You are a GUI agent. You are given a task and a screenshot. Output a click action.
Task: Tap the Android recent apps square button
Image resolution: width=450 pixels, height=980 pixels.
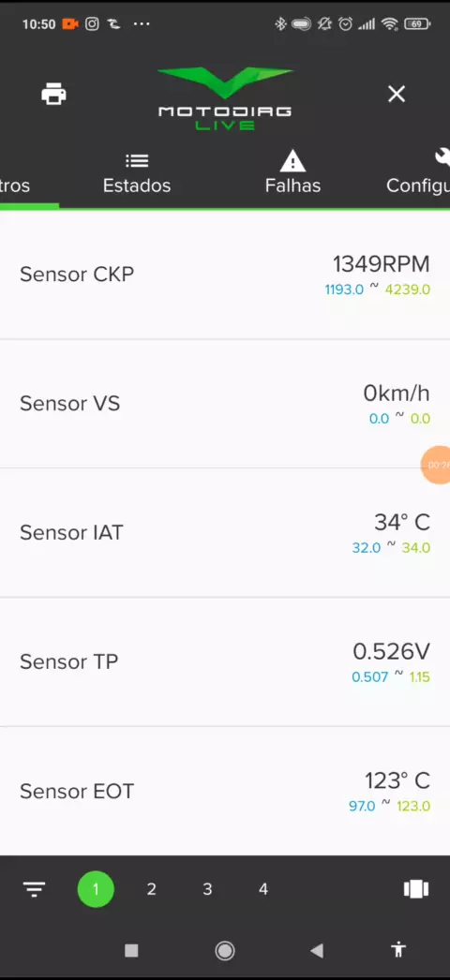point(131,951)
